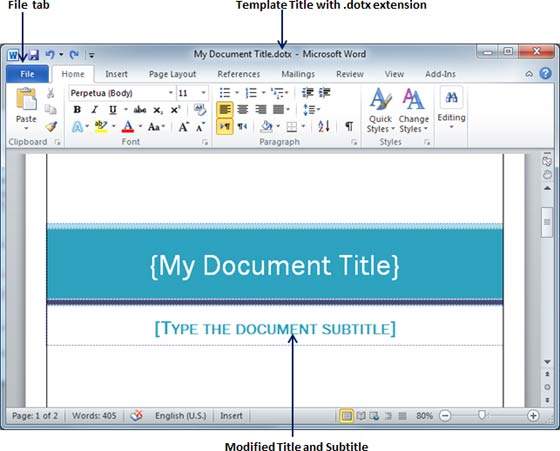560x451 pixels.
Task: Click the Shrink Font icon
Action: coord(201,127)
